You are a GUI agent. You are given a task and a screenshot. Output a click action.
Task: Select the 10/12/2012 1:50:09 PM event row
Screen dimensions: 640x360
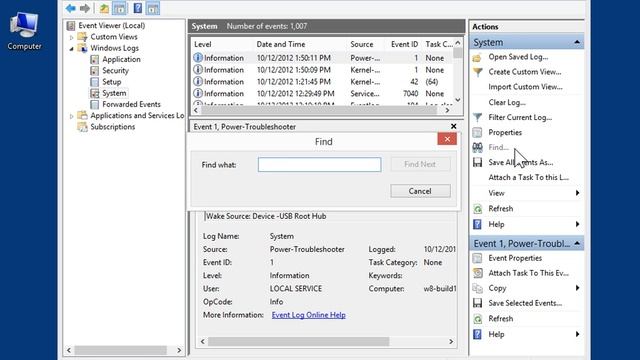point(322,70)
